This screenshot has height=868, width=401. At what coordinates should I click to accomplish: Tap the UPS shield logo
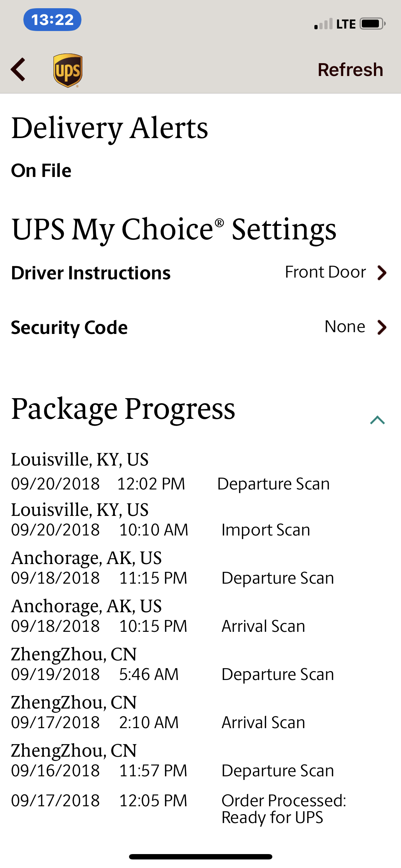[x=68, y=70]
